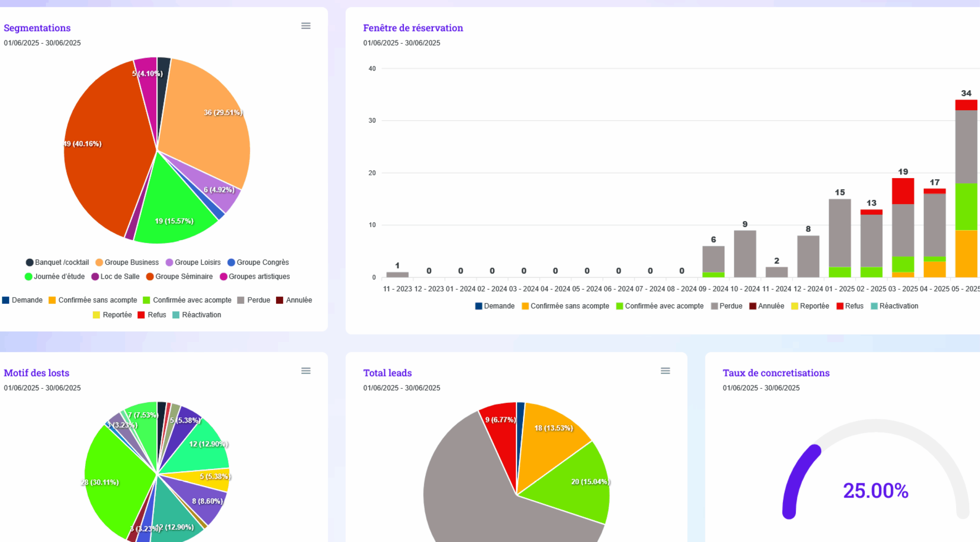Open the Segmentations chart hamburger menu
Image resolution: width=980 pixels, height=542 pixels.
coord(305,26)
